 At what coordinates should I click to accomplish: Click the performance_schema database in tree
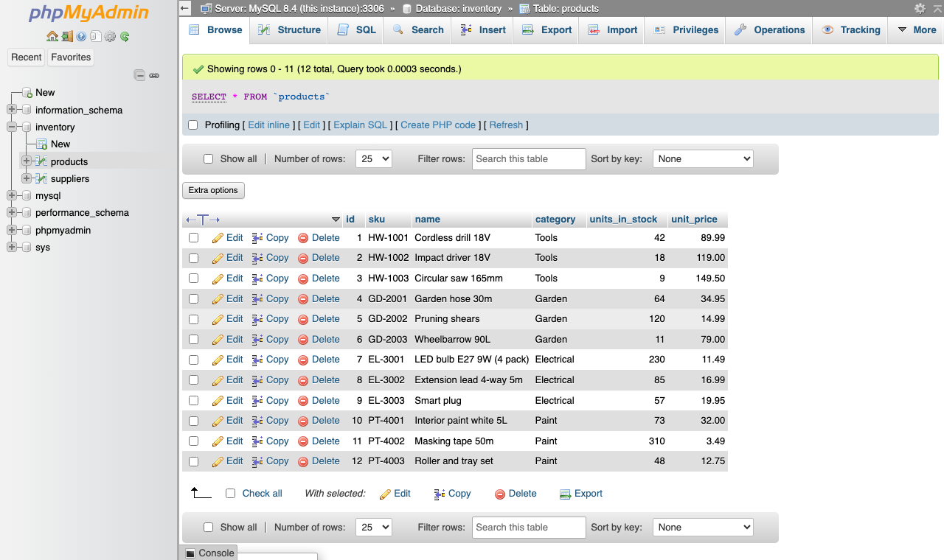(82, 213)
